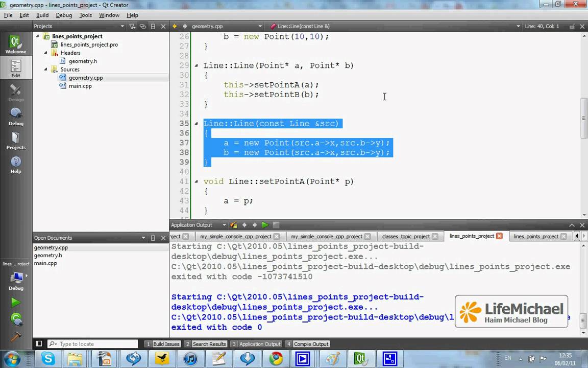Open the Help menu in menu bar
Viewport: 588px width, 368px height.
coord(132,15)
